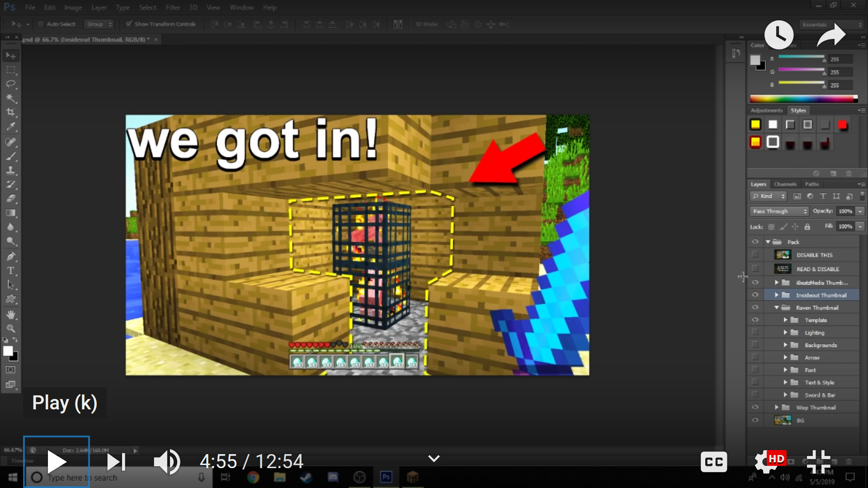Screen dimensions: 868x488
Task: Click the red style swatch
Action: pyautogui.click(x=842, y=125)
